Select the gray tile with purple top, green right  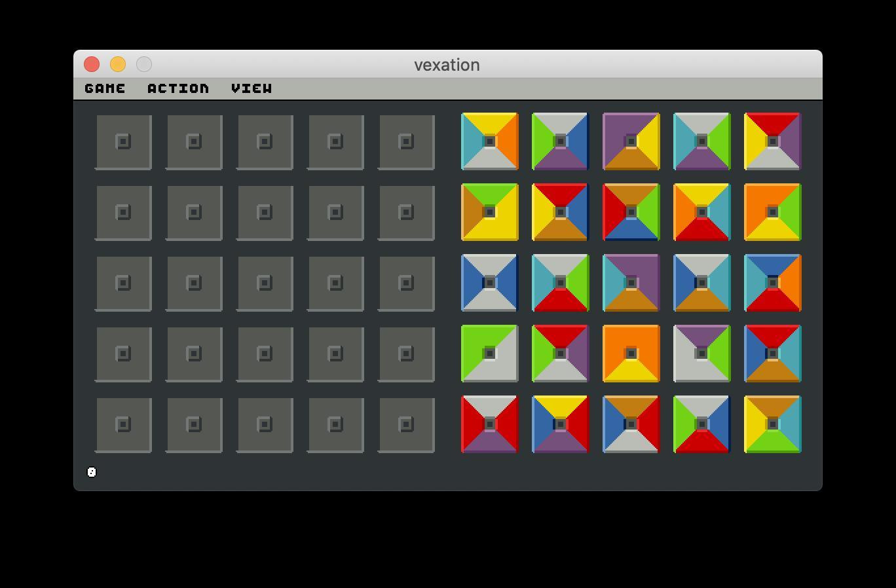(702, 354)
